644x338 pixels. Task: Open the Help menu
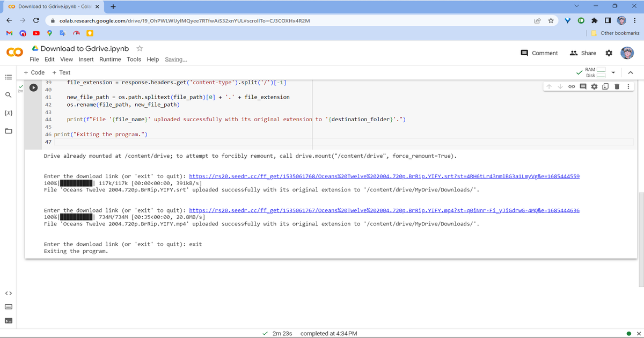153,60
